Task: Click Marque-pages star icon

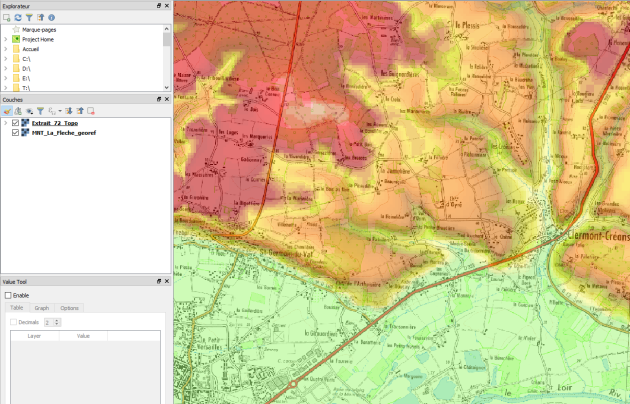Action: (x=16, y=29)
